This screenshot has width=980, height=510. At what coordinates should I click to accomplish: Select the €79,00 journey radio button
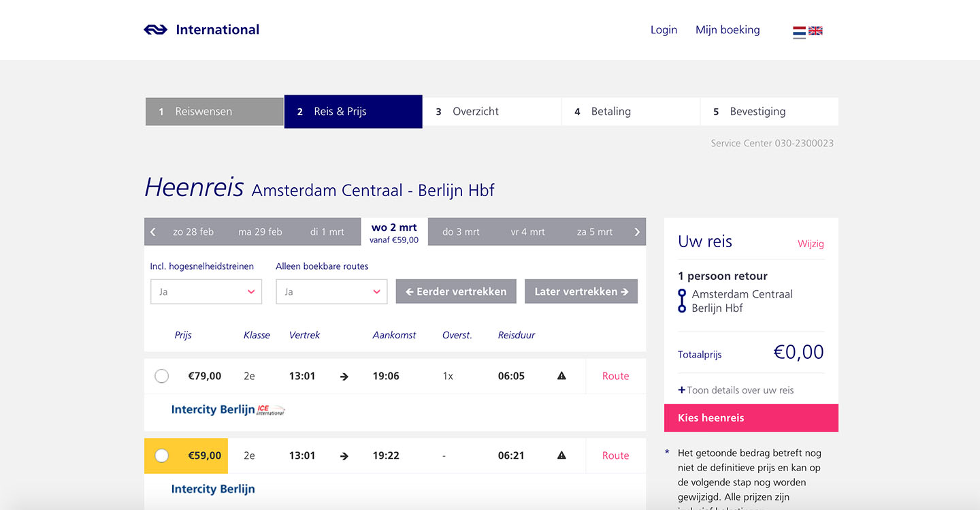(x=161, y=376)
